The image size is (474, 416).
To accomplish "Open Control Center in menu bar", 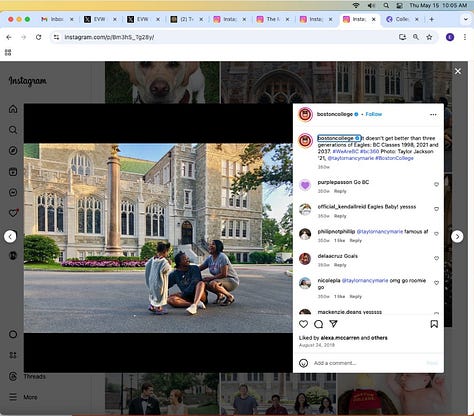I will (399, 5).
